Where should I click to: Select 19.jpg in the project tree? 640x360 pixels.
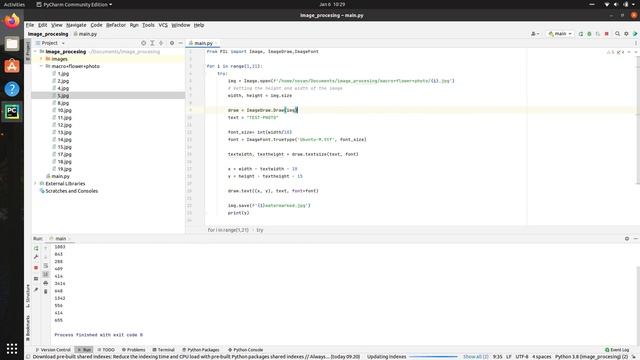click(x=64, y=169)
